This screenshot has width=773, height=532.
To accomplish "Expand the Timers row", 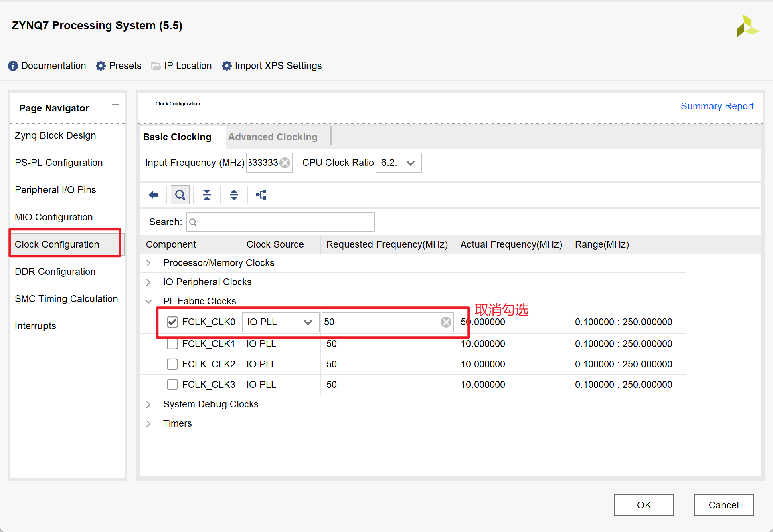I will pos(149,424).
